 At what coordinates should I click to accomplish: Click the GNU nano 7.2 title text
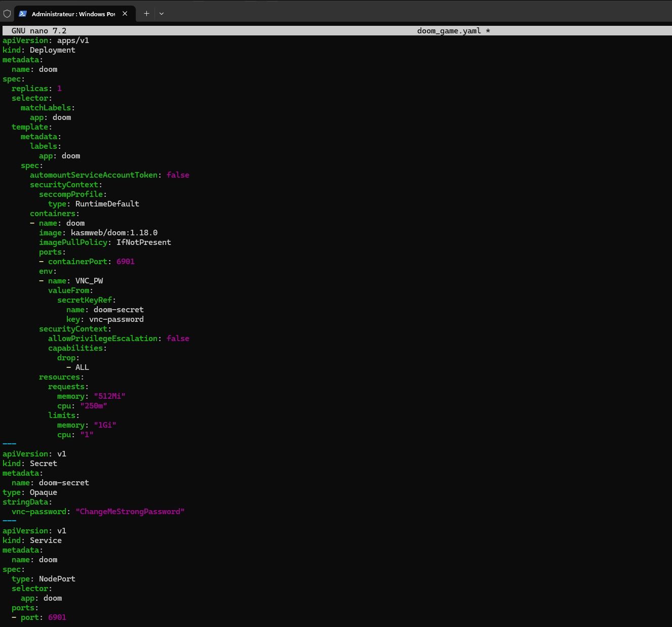pyautogui.click(x=39, y=31)
